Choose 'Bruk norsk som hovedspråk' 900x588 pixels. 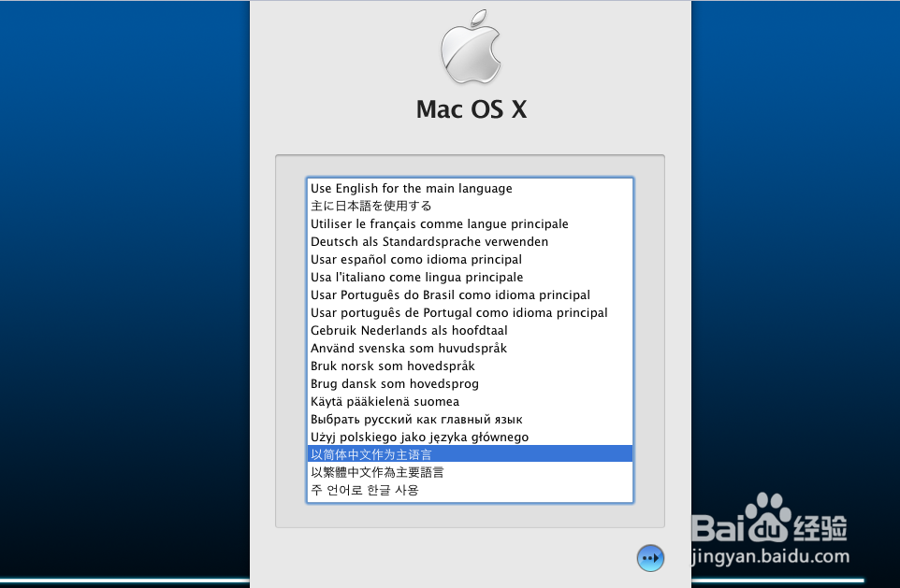tap(393, 366)
